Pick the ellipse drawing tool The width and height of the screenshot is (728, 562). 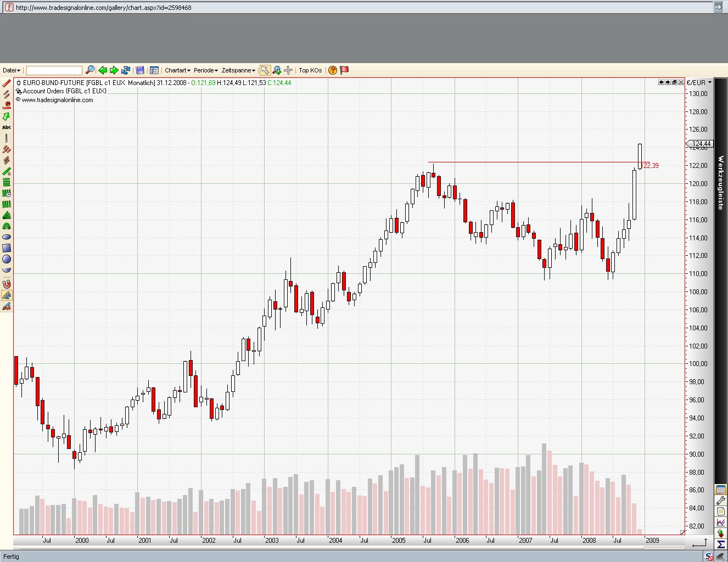pyautogui.click(x=7, y=237)
